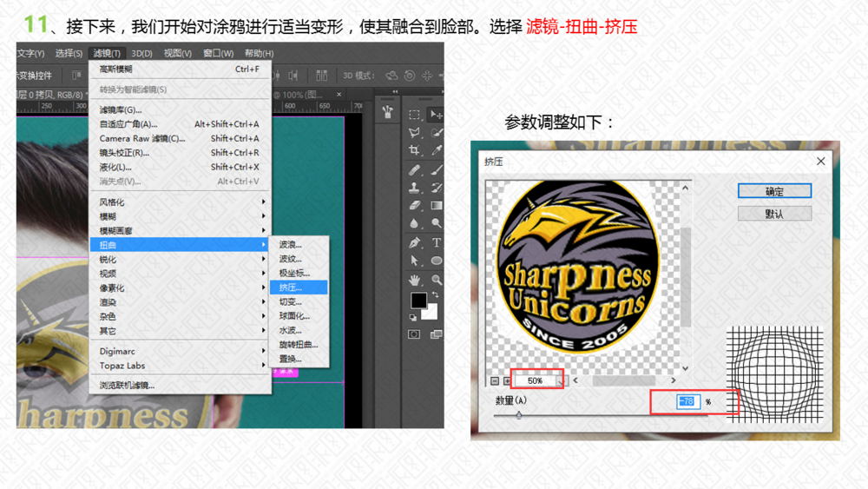Expand the 杂色 submenu
Viewport: 868px width, 489px height.
pos(181,317)
